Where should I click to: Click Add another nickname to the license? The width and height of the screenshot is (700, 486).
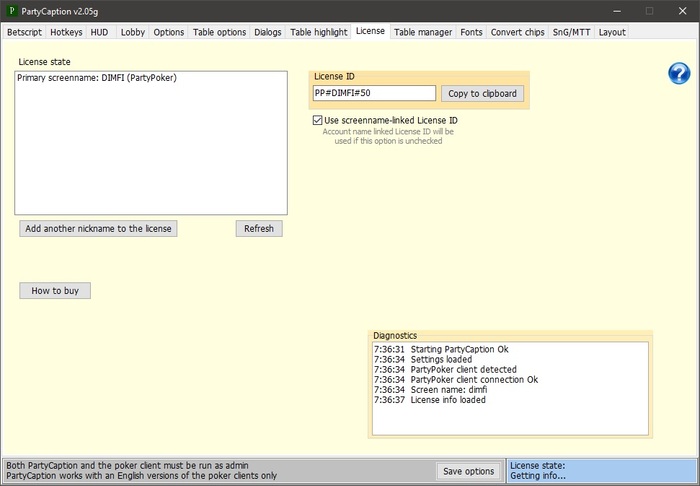click(x=98, y=228)
